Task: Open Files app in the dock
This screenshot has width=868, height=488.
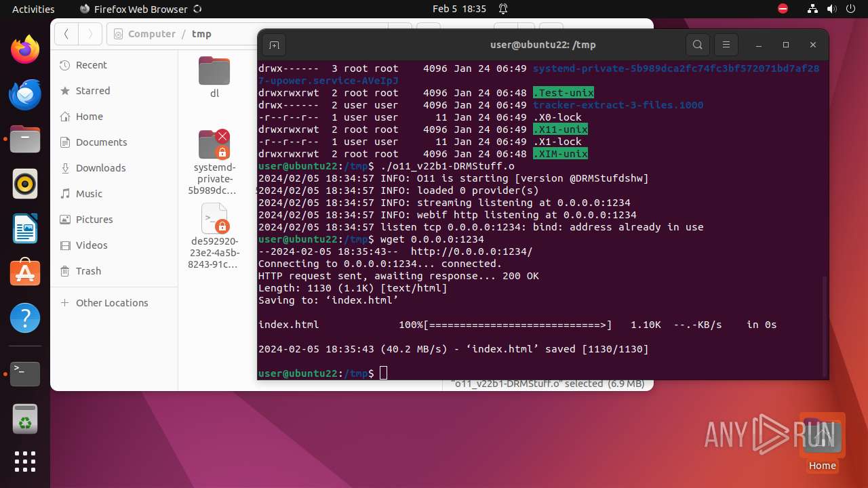Action: tap(25, 140)
